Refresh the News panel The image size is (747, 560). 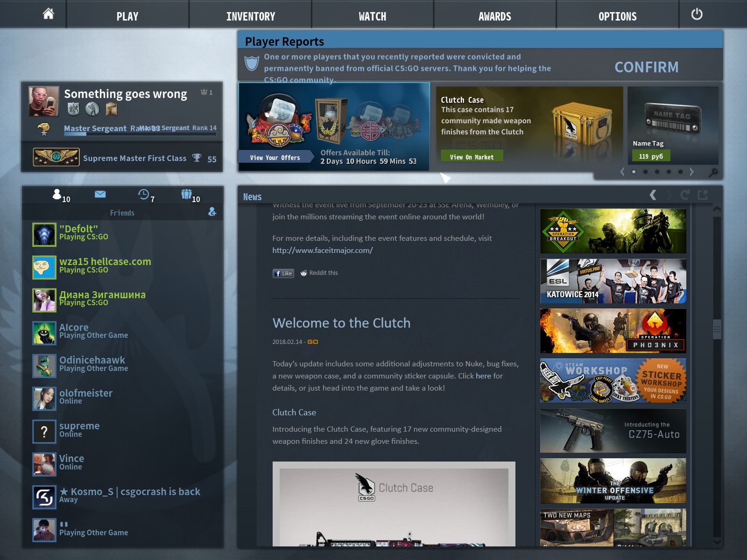[x=685, y=195]
